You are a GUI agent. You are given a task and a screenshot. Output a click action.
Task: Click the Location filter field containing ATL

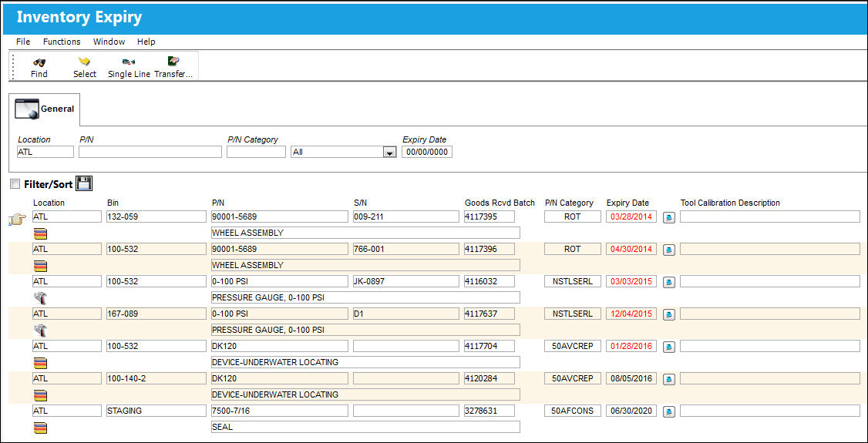[45, 152]
